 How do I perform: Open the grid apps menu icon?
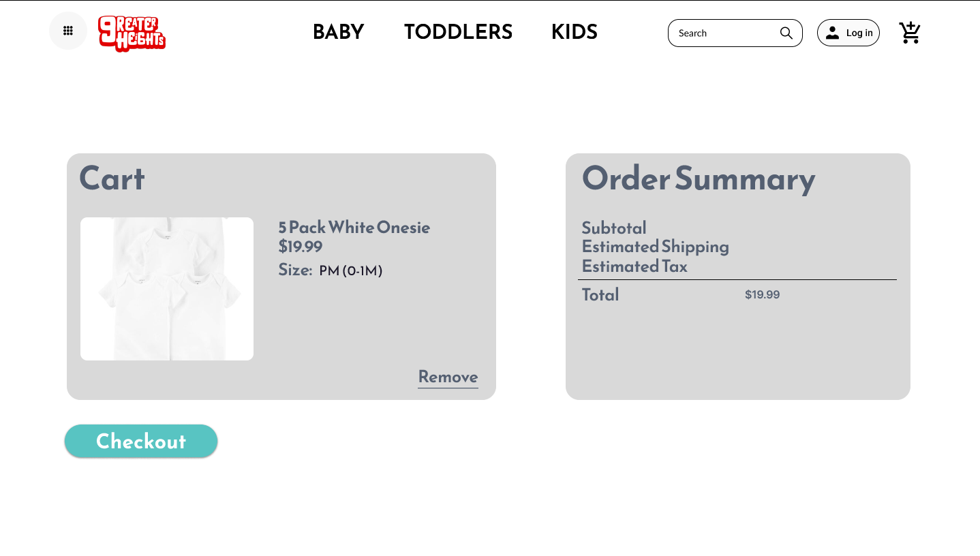[x=68, y=31]
